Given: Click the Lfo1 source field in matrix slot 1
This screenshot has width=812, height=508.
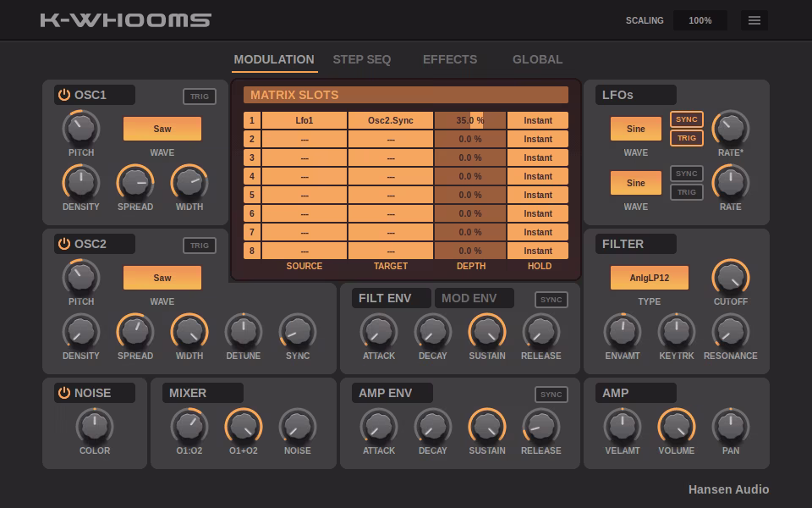Looking at the screenshot, I should tap(304, 120).
